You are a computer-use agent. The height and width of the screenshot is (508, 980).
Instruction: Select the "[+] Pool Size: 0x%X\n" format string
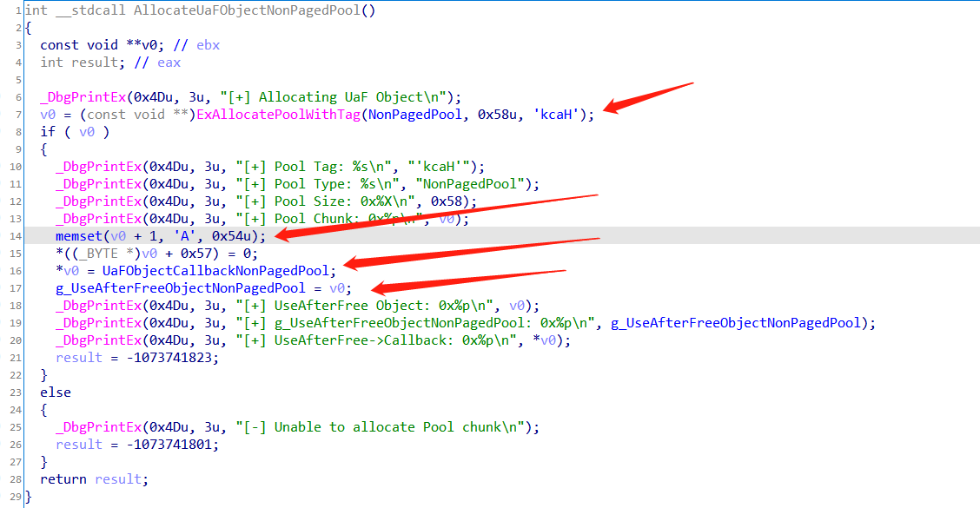[x=325, y=201]
